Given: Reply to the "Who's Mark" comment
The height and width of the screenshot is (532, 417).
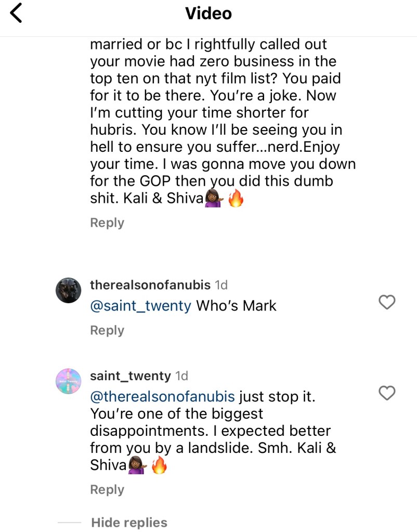Looking at the screenshot, I should coord(107,330).
